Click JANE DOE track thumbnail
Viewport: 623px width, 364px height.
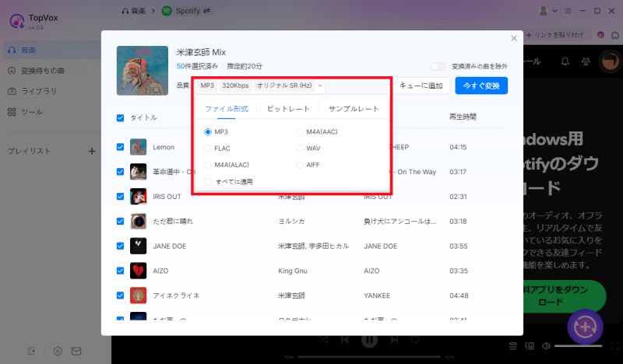[139, 246]
